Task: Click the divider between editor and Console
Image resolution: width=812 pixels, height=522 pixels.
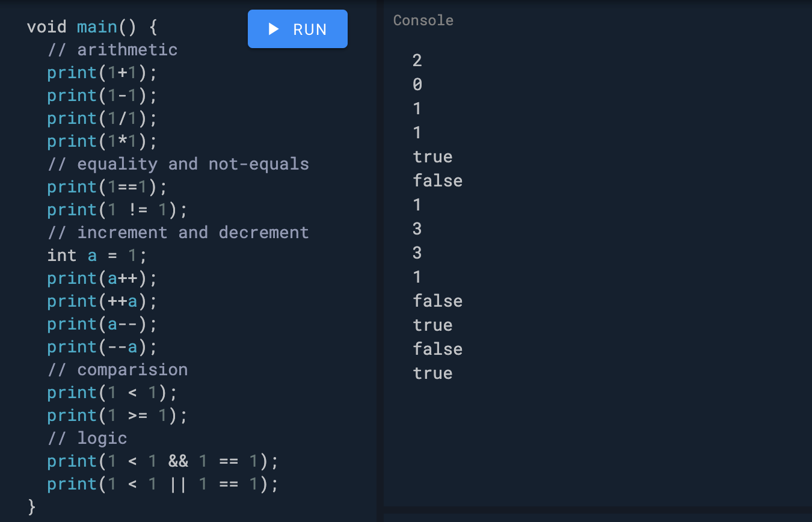Action: (x=379, y=259)
